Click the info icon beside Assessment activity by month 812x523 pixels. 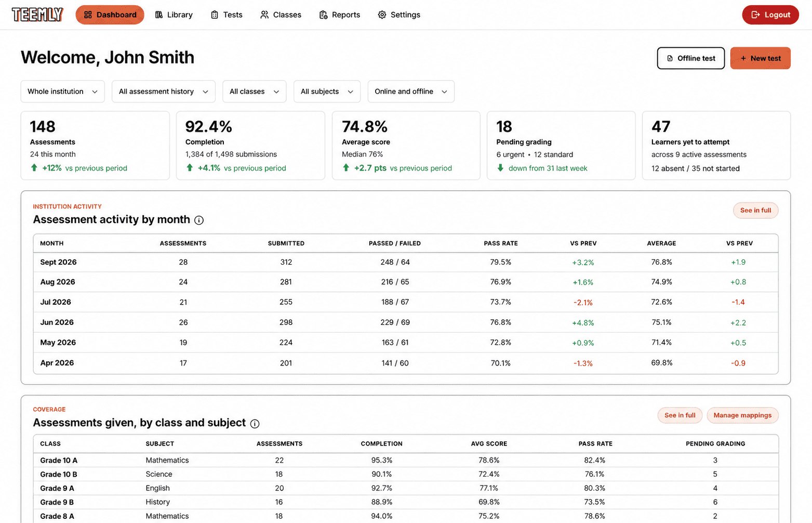[x=199, y=220]
